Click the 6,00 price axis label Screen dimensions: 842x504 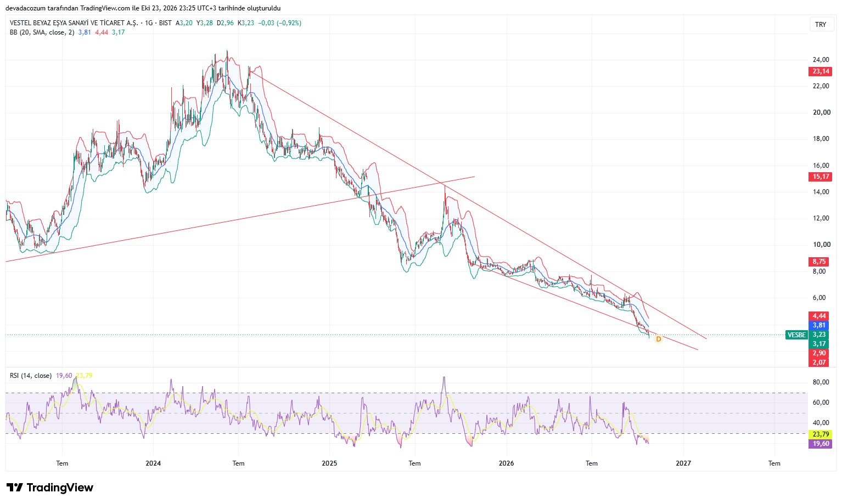(x=819, y=298)
